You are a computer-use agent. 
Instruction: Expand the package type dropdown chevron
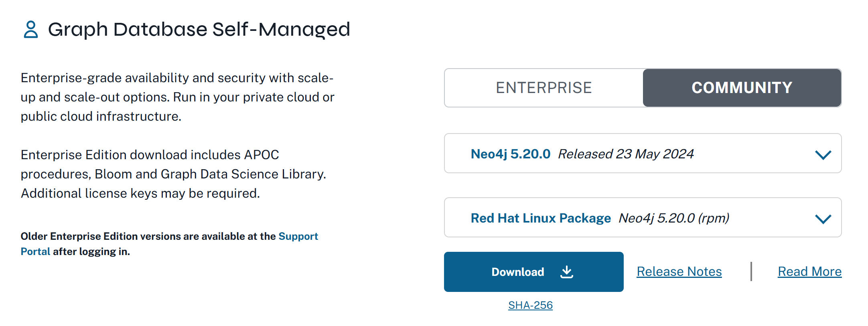[x=823, y=219]
